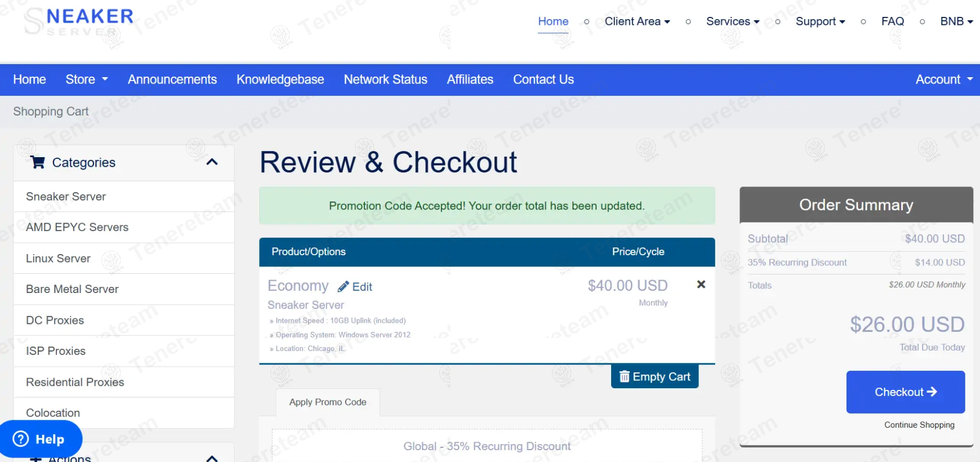Open Announcements in the blue bar
The image size is (980, 462).
pyautogui.click(x=172, y=79)
